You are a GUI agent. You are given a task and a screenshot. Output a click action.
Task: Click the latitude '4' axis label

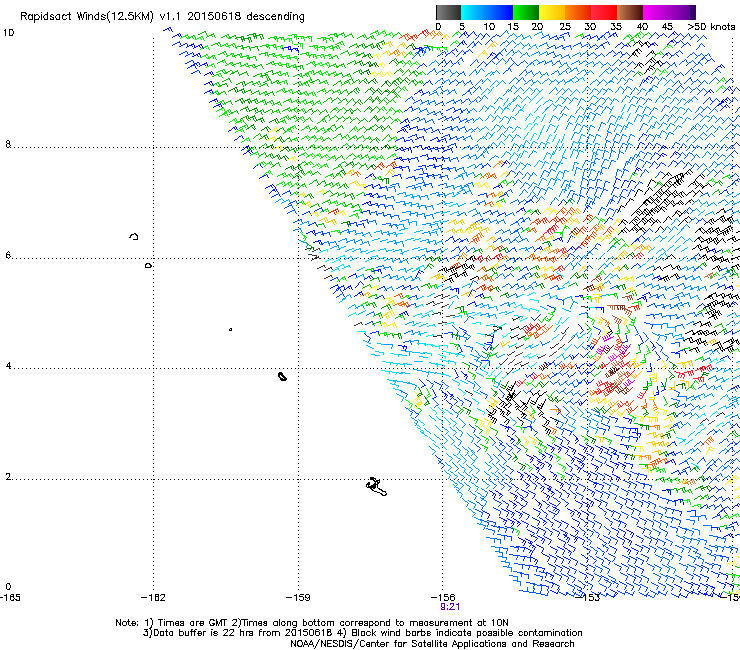click(8, 366)
